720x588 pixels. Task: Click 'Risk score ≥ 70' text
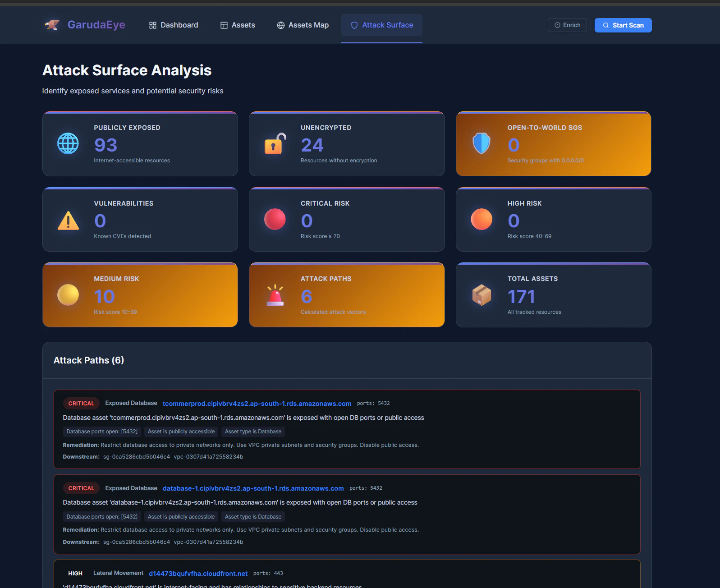(320, 236)
